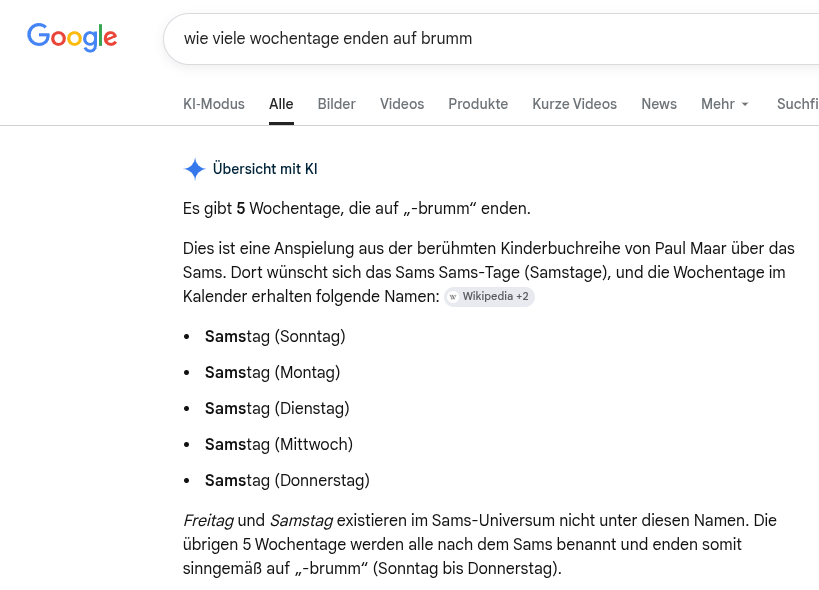
Task: Expand the Mehr dropdown
Action: coord(725,104)
